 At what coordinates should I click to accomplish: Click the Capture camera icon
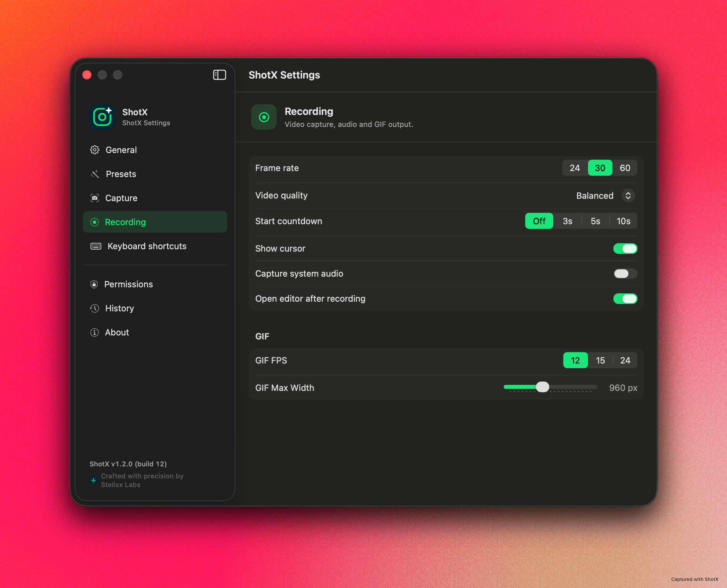[95, 198]
